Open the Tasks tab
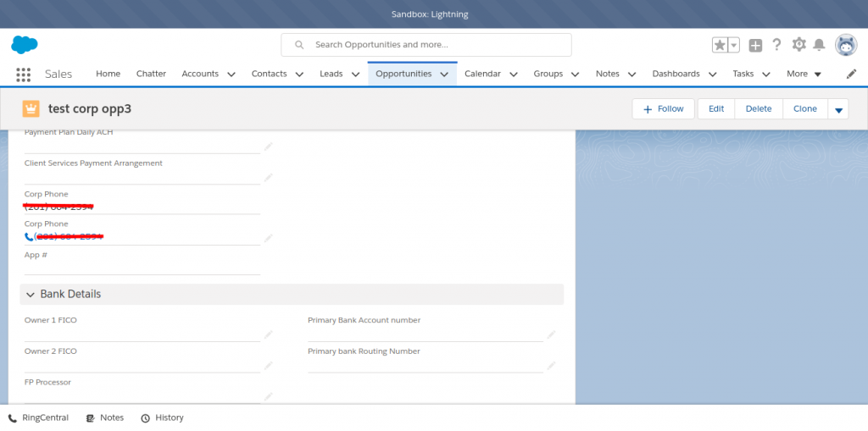868x431 pixels. pyautogui.click(x=743, y=74)
